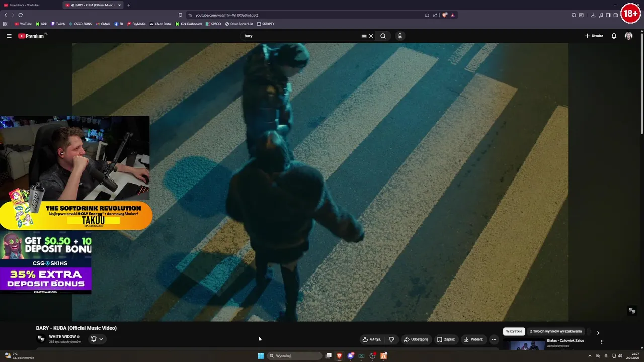This screenshot has height=362, width=644.
Task: Open WHITE WIDOW channel name
Action: (x=62, y=337)
